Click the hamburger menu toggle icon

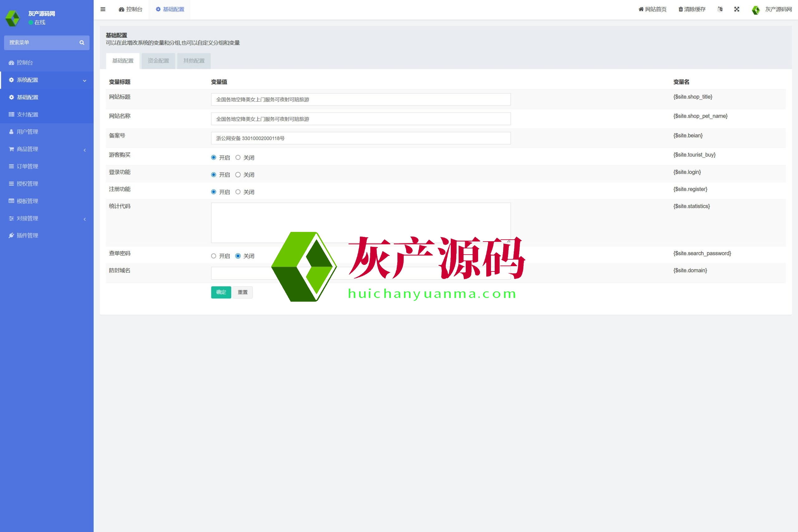pyautogui.click(x=103, y=9)
